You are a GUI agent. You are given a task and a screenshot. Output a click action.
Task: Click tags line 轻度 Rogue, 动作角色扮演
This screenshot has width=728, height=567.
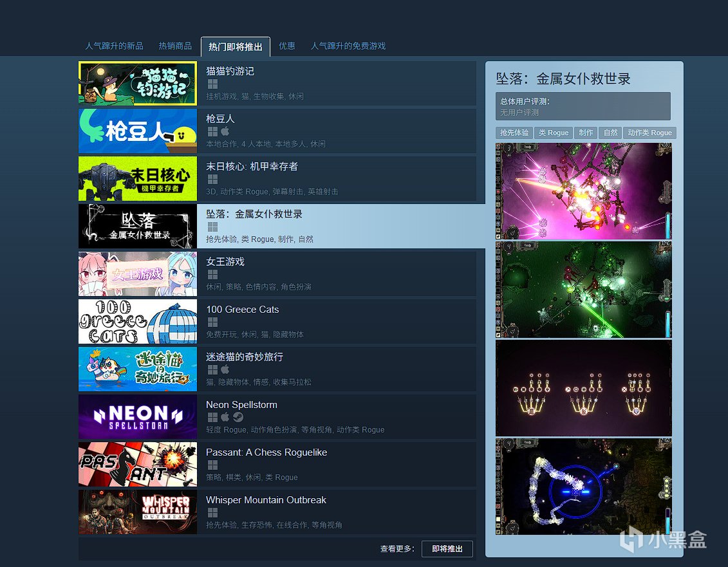(295, 429)
